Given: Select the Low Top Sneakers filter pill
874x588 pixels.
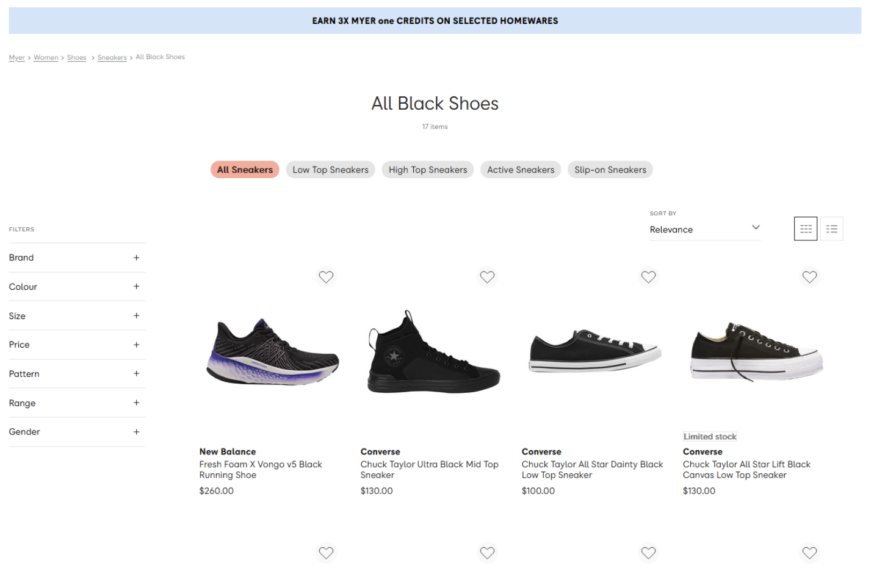Looking at the screenshot, I should coord(330,170).
